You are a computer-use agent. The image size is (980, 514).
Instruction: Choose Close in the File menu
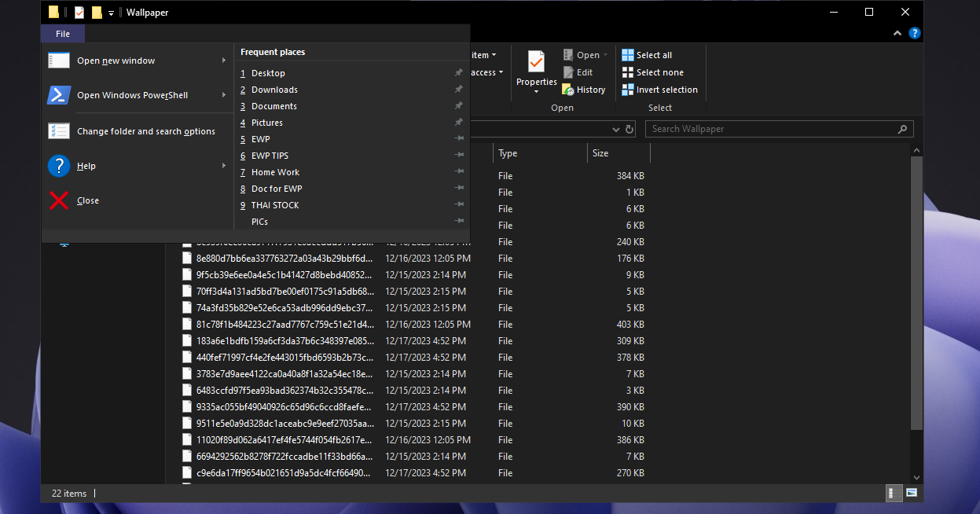coord(138,200)
